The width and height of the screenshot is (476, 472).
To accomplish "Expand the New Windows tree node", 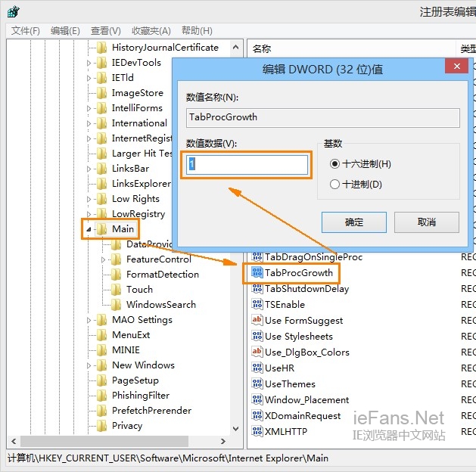I will coord(89,365).
